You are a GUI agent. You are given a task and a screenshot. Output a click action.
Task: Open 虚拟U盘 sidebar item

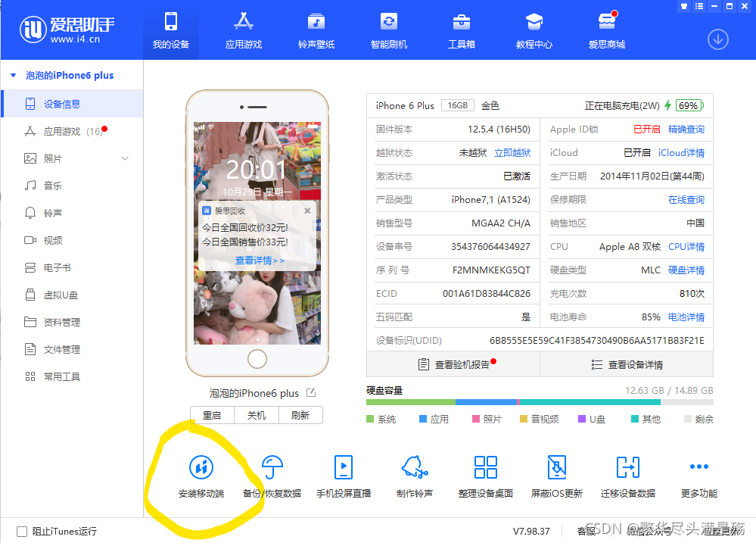[x=73, y=295]
